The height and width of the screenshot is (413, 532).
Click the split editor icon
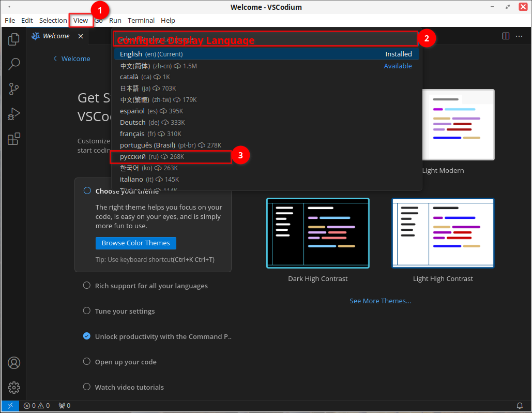(506, 36)
